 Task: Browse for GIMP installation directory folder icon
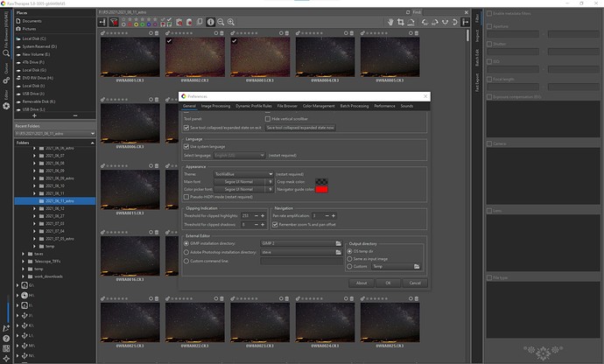[x=339, y=242]
